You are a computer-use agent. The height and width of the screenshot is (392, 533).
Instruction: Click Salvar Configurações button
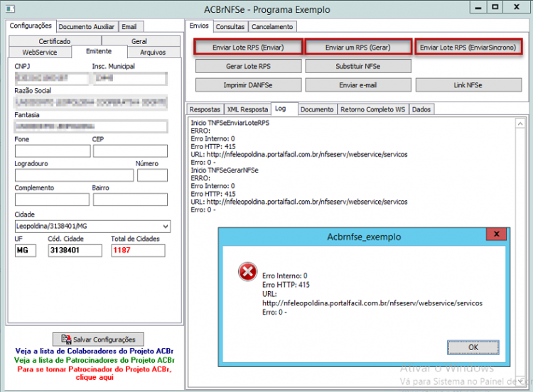point(98,339)
